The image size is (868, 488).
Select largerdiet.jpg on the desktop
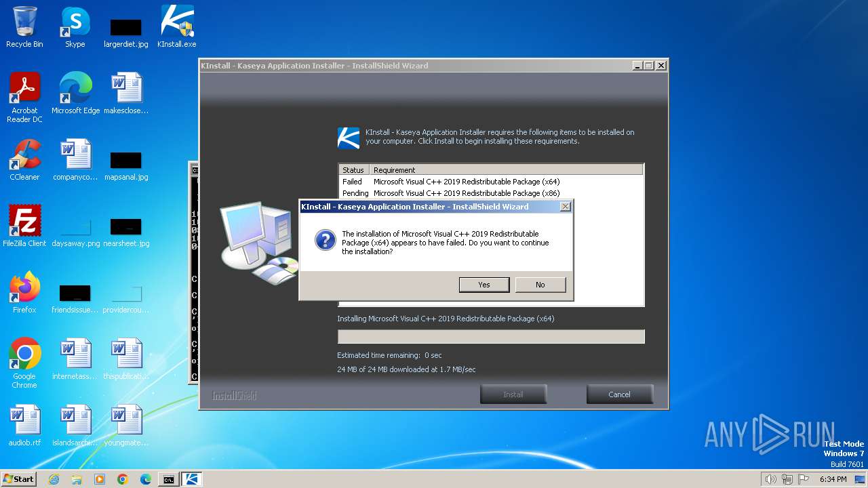click(126, 33)
